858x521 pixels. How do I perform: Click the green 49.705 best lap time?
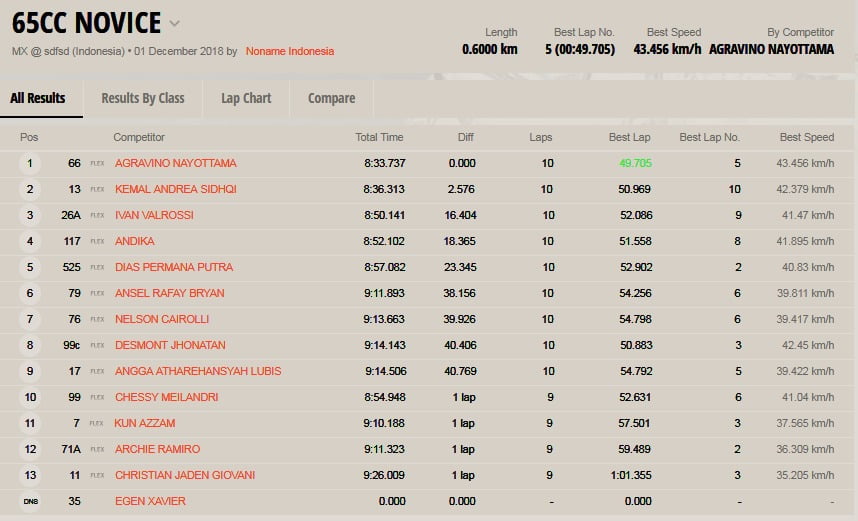tap(635, 163)
